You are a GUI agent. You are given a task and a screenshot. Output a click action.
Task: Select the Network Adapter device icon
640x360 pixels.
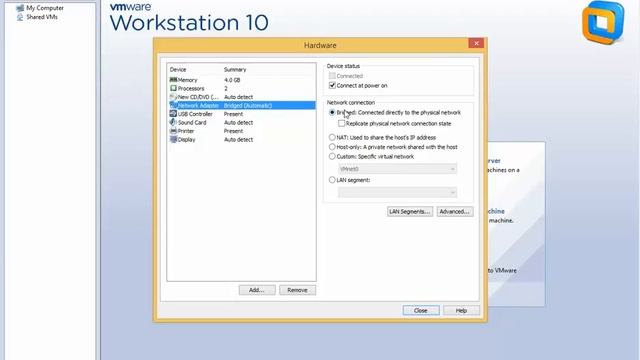click(x=173, y=105)
